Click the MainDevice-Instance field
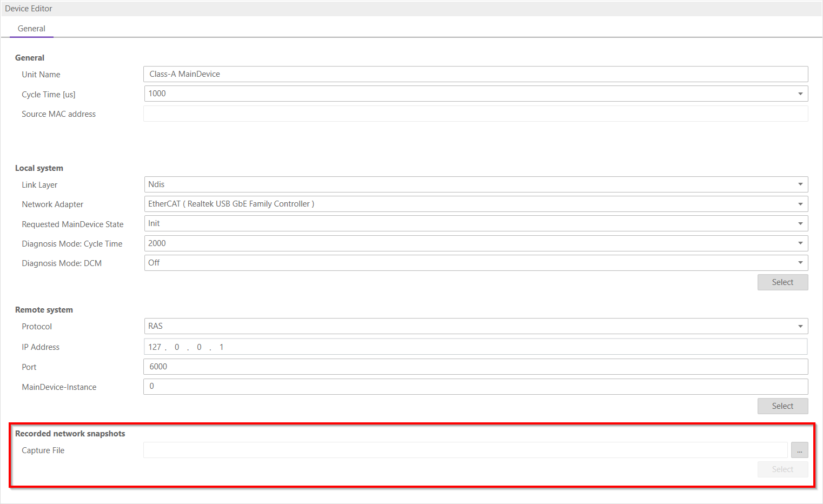This screenshot has width=823, height=504. point(475,387)
